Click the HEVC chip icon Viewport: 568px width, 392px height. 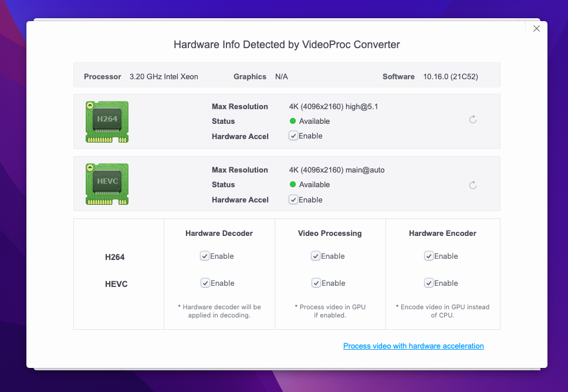[107, 184]
